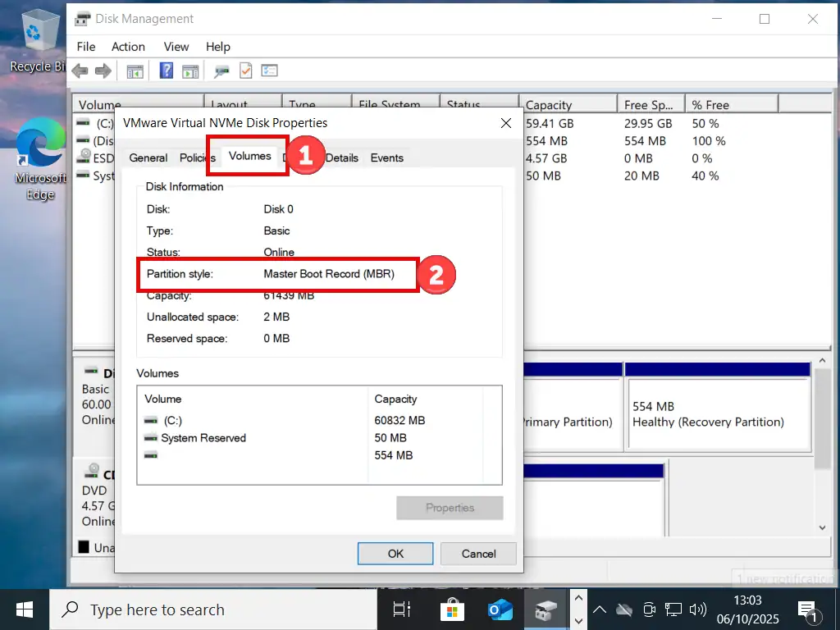Open the Action menu
This screenshot has height=630, width=840.
click(128, 47)
